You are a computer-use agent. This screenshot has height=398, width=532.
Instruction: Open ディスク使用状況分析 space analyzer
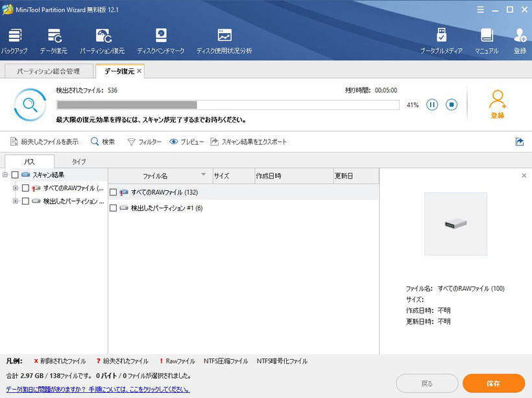[224, 42]
